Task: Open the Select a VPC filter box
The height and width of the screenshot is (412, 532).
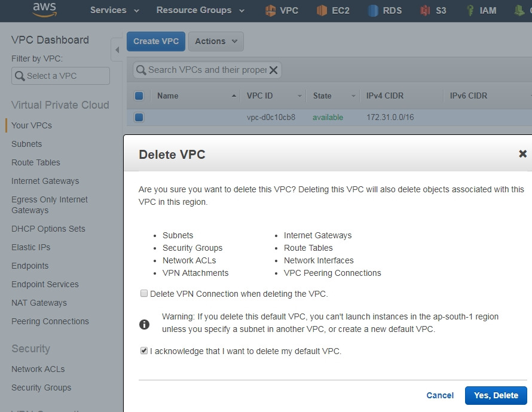Action: click(x=60, y=76)
